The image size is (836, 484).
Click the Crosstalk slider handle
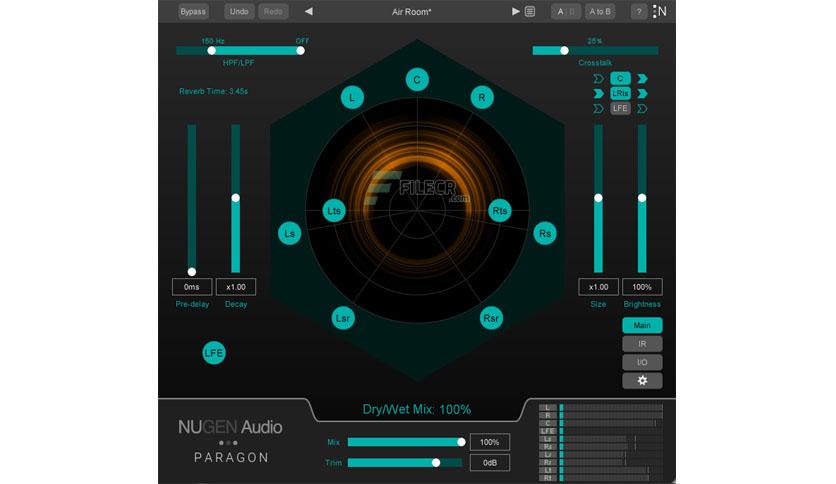pyautogui.click(x=564, y=51)
